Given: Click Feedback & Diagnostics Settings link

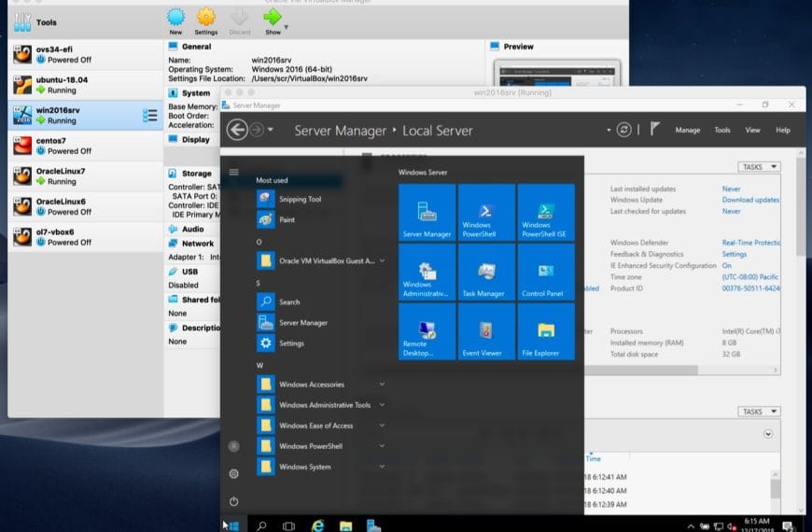Looking at the screenshot, I should click(735, 254).
